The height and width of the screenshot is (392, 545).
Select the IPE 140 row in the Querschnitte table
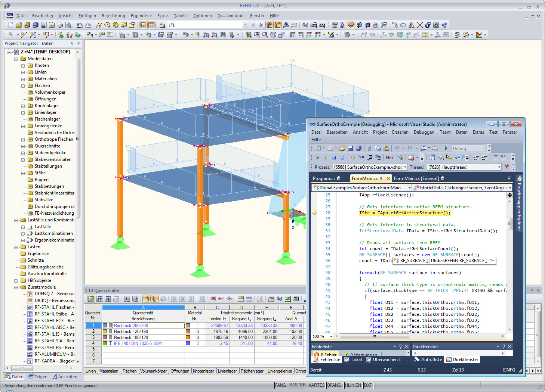(x=137, y=343)
